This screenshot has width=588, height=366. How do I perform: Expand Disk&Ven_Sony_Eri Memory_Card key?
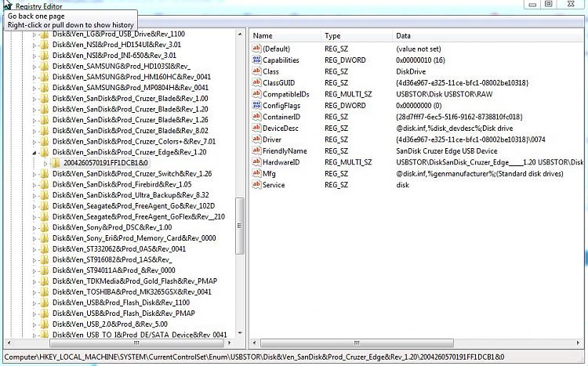click(34, 239)
